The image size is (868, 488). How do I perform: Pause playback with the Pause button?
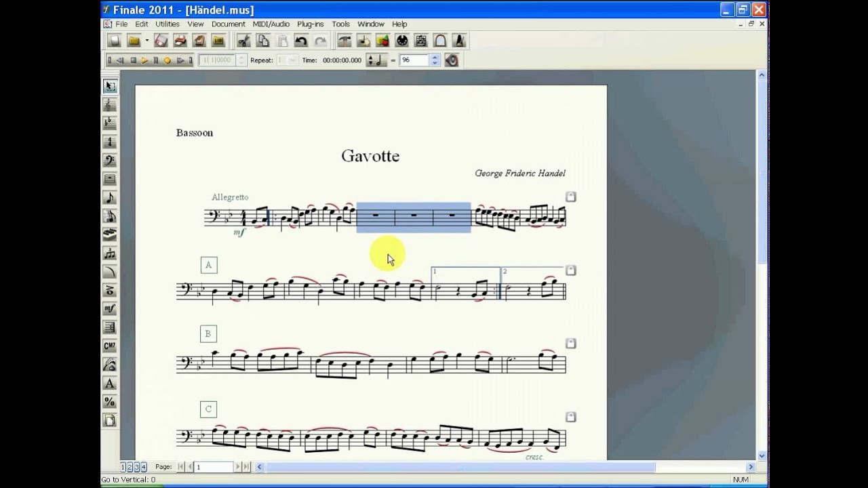click(x=155, y=60)
